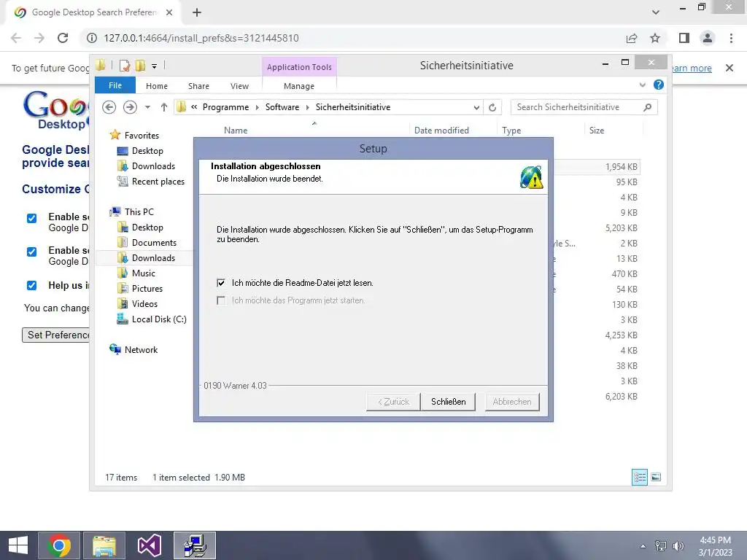The height and width of the screenshot is (560, 747).
Task: Sort files by the Name column
Action: click(236, 131)
